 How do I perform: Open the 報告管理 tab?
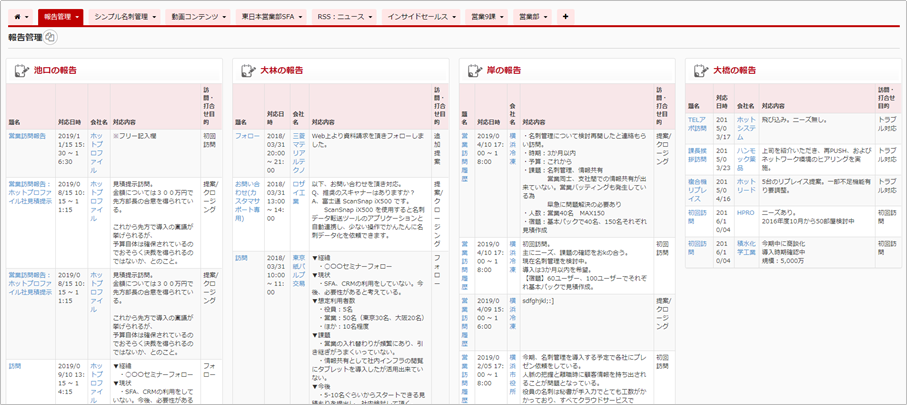[x=61, y=17]
